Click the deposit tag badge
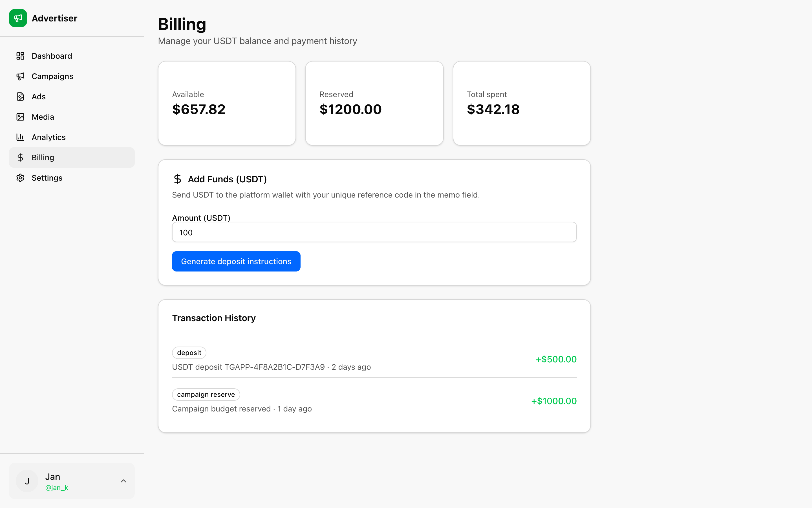Image resolution: width=812 pixels, height=508 pixels. click(189, 353)
